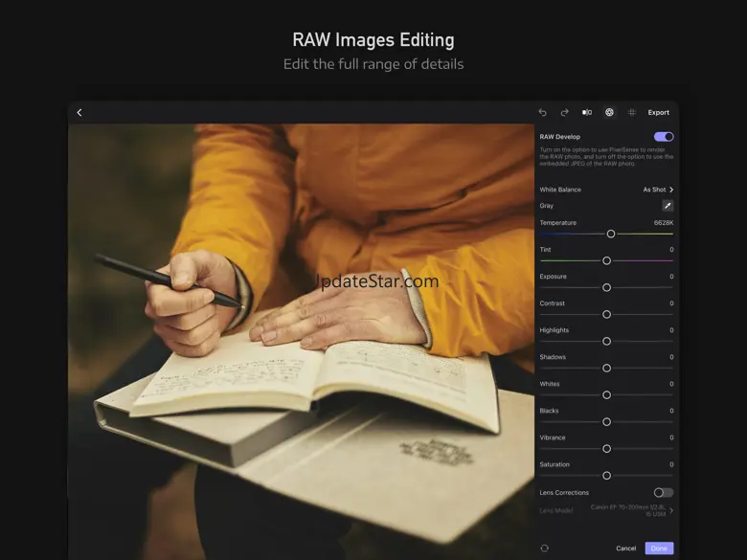This screenshot has width=747, height=560.
Task: Expand the Lens Model chooser
Action: click(x=670, y=510)
